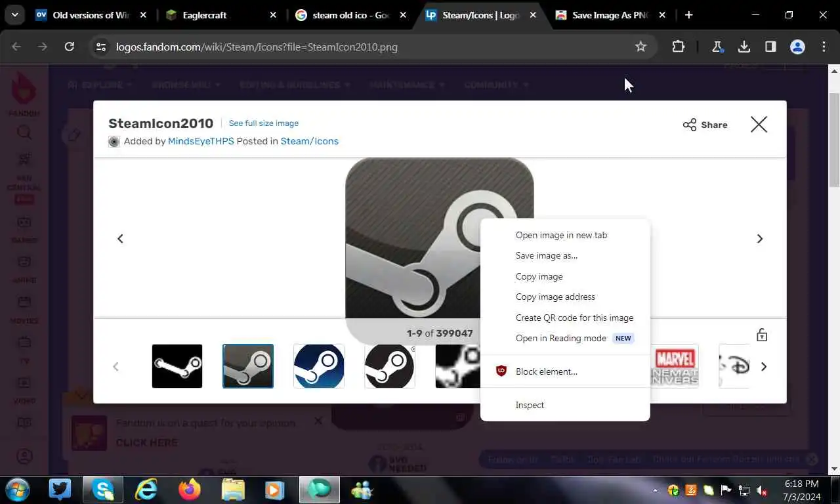Screen dimensions: 840x504
Task: Go to next image with right arrow
Action: tap(760, 238)
